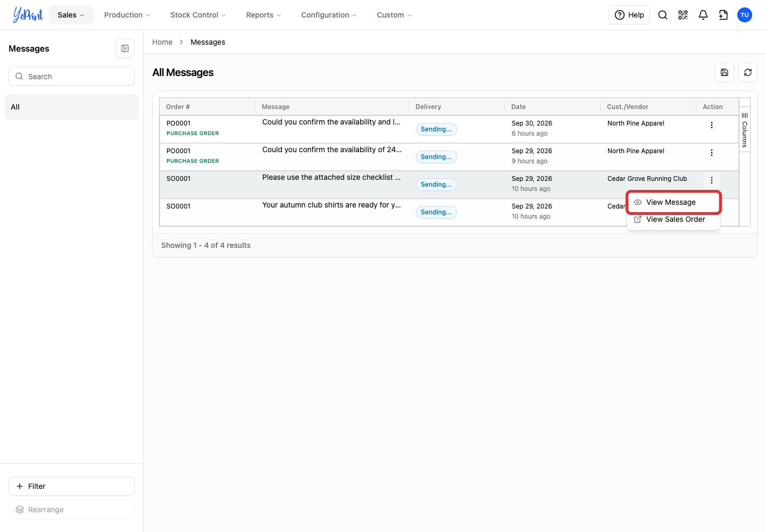
Task: Click the eye icon of View Message
Action: 638,202
